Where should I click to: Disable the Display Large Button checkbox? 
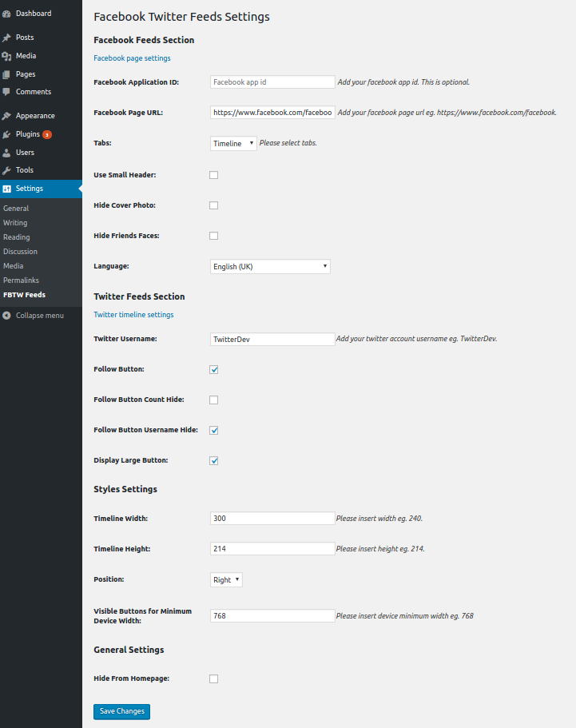click(x=213, y=460)
